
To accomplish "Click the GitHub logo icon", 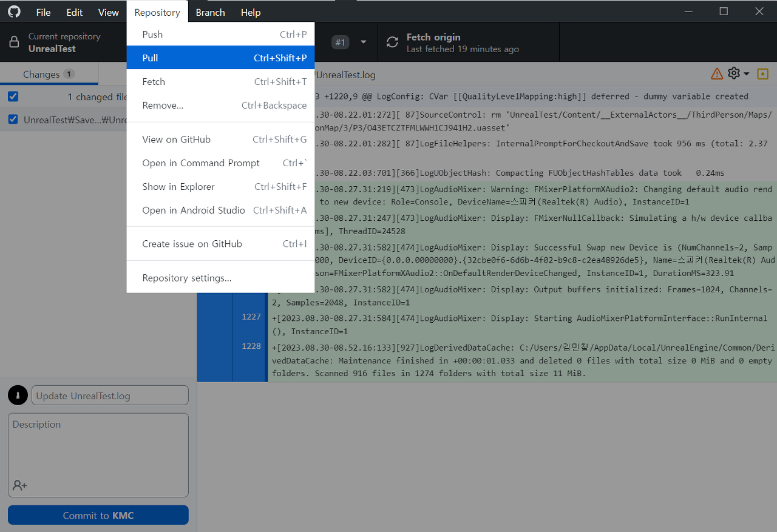I will coord(13,12).
